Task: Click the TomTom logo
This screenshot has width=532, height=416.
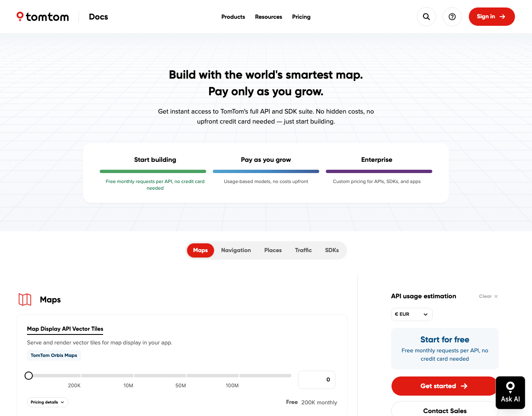Action: click(x=42, y=17)
